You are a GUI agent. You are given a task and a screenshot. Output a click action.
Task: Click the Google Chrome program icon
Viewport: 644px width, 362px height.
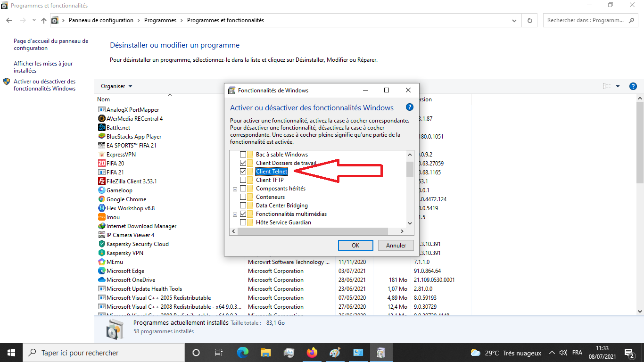[x=101, y=199]
